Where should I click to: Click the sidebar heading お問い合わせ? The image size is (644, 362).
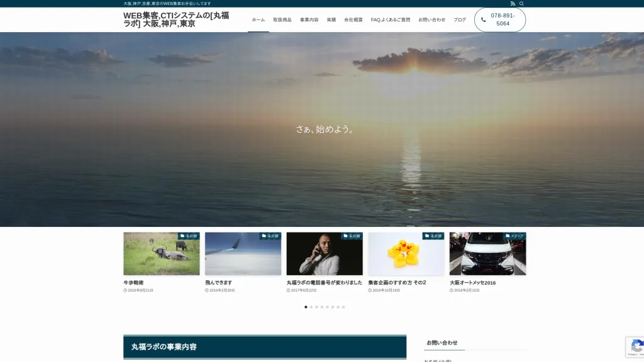(x=442, y=343)
